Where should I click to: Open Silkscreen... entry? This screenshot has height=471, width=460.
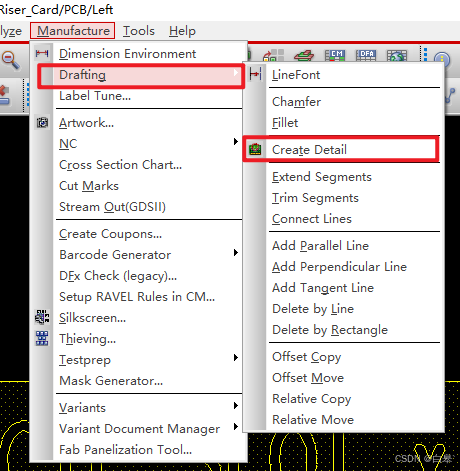pyautogui.click(x=92, y=318)
